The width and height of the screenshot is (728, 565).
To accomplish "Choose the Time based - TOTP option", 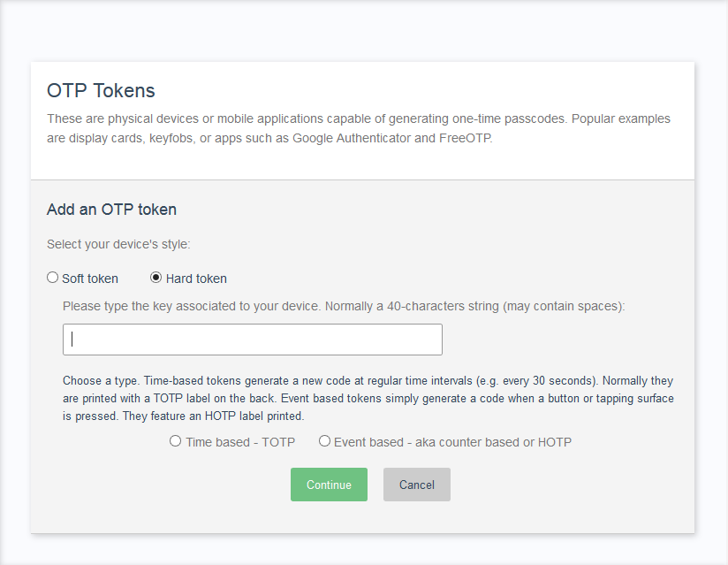I will (175, 441).
